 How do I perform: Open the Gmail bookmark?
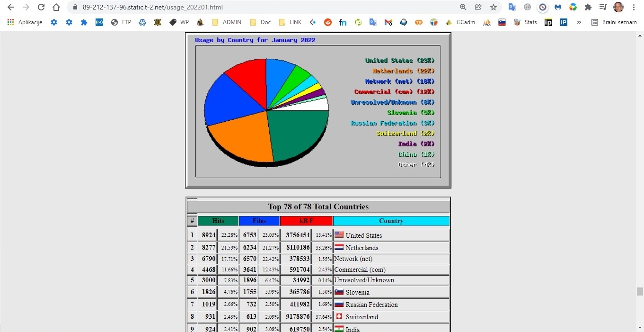[x=388, y=22]
